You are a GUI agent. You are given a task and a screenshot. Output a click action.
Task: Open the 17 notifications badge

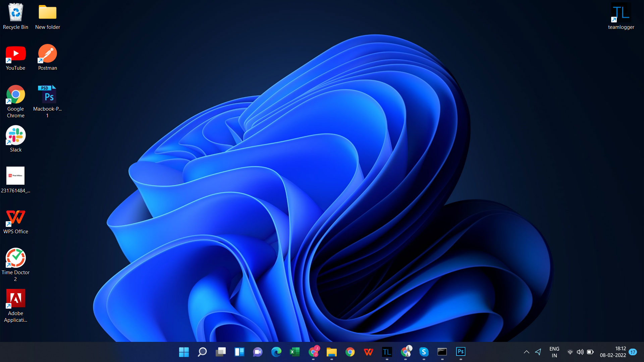tap(633, 352)
